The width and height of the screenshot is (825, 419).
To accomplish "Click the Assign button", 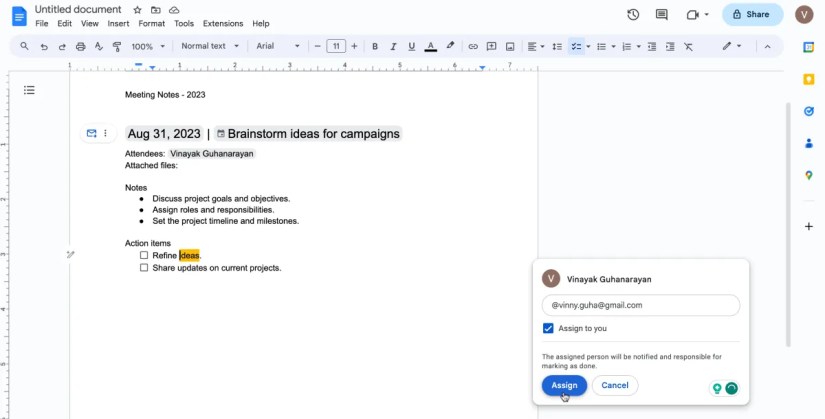I will (x=564, y=385).
